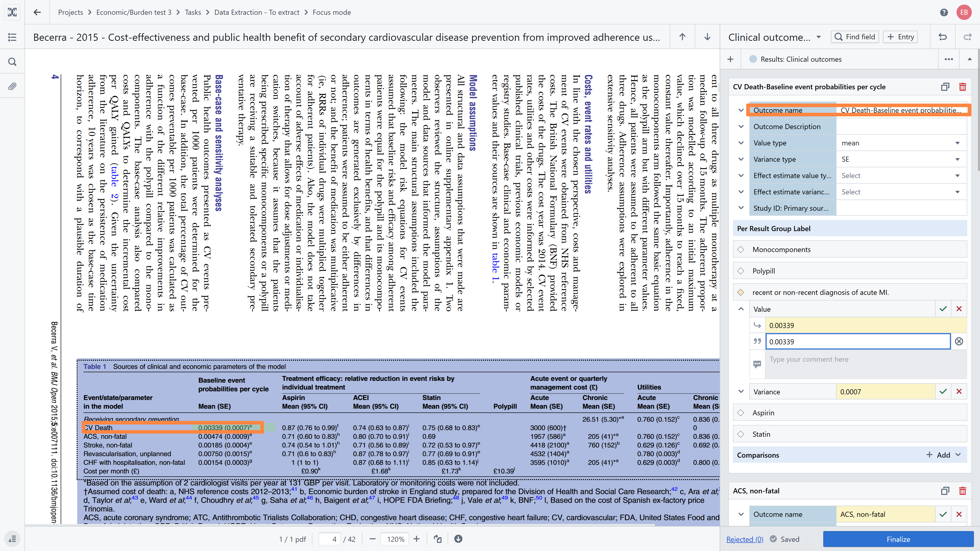This screenshot has height=551, width=980.
Task: Click the Variance value field 0.0007
Action: (885, 391)
